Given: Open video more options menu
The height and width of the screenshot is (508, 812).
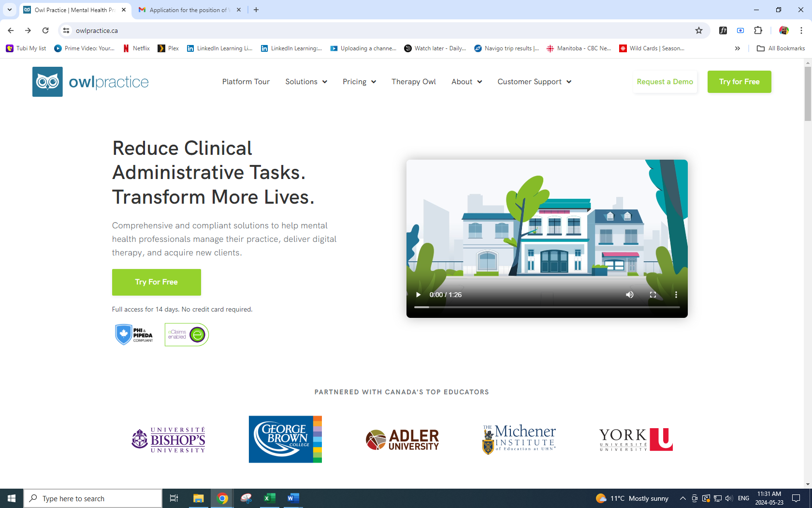Looking at the screenshot, I should point(676,295).
